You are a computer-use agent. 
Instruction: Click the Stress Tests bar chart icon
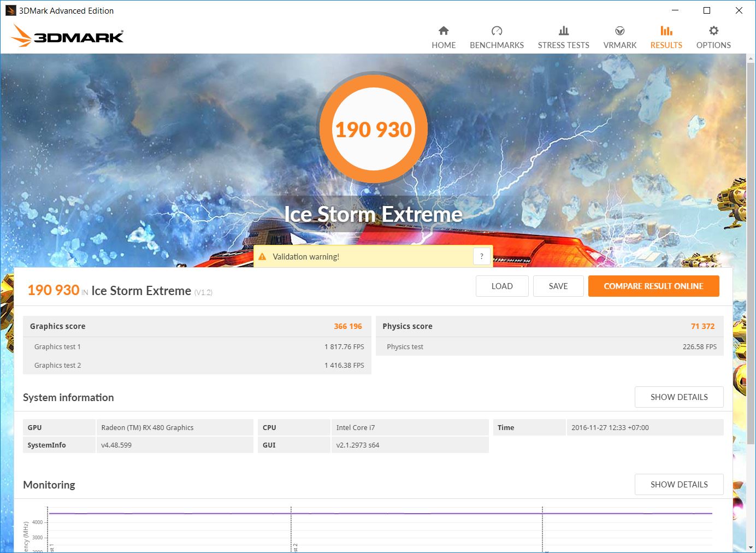(x=563, y=31)
